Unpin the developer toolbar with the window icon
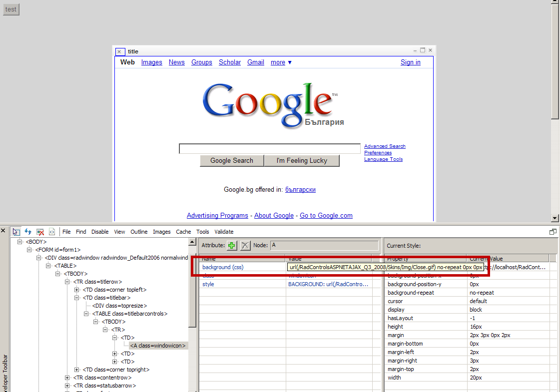The height and width of the screenshot is (392, 560). (x=553, y=232)
